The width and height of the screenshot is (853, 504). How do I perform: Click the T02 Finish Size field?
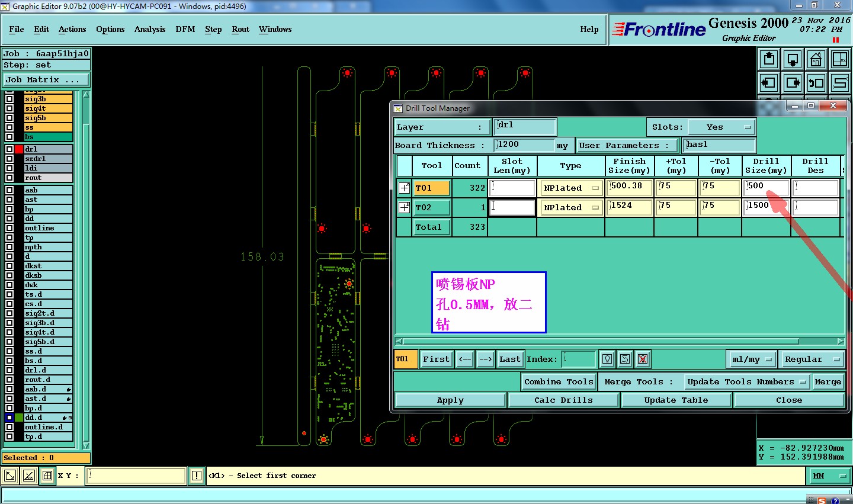click(630, 207)
